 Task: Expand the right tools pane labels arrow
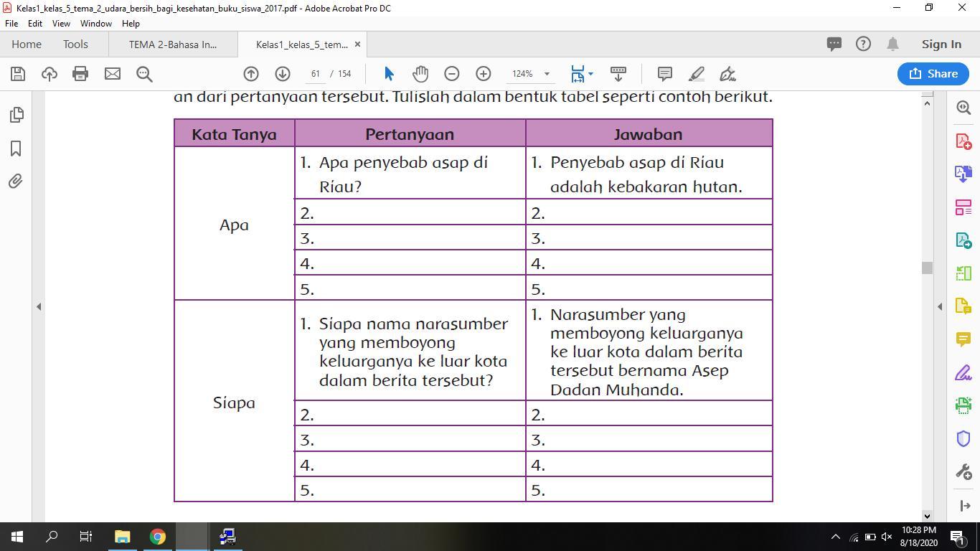point(964,506)
